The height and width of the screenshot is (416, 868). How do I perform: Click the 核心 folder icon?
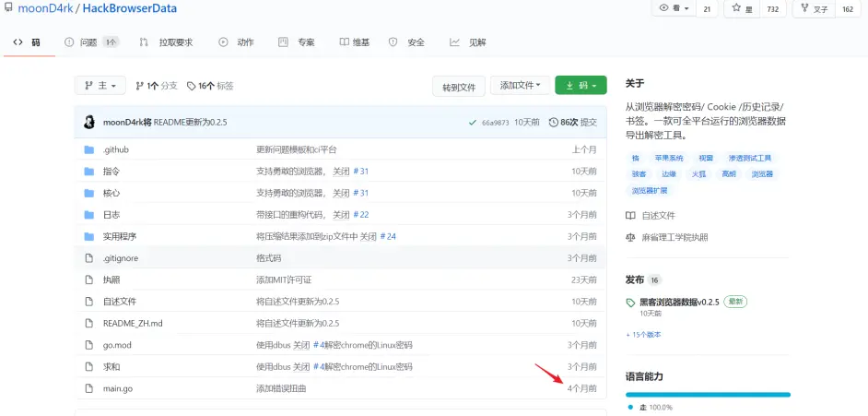89,193
